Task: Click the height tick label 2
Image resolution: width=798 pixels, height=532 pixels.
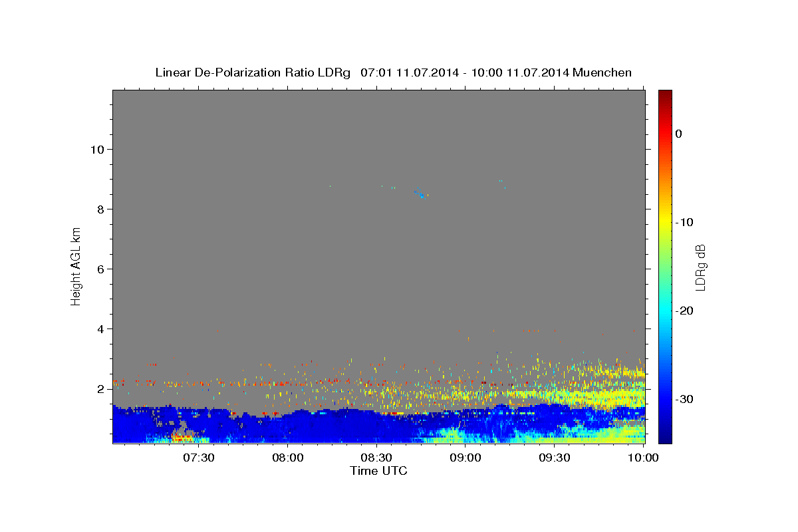Action: (100, 388)
